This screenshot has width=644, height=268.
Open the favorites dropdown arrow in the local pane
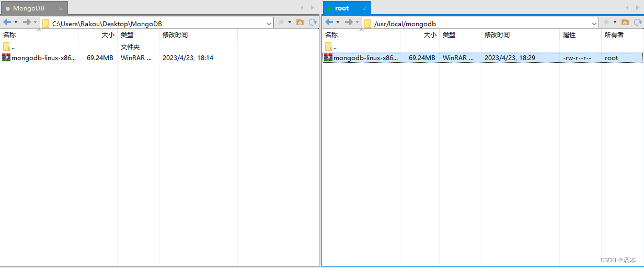[x=290, y=22]
